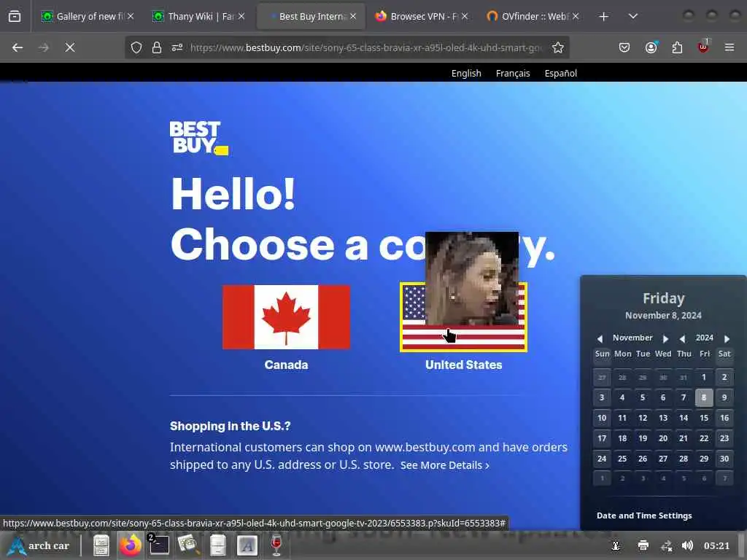This screenshot has width=747, height=560.
Task: Go back with the browser back arrow
Action: pos(18,47)
